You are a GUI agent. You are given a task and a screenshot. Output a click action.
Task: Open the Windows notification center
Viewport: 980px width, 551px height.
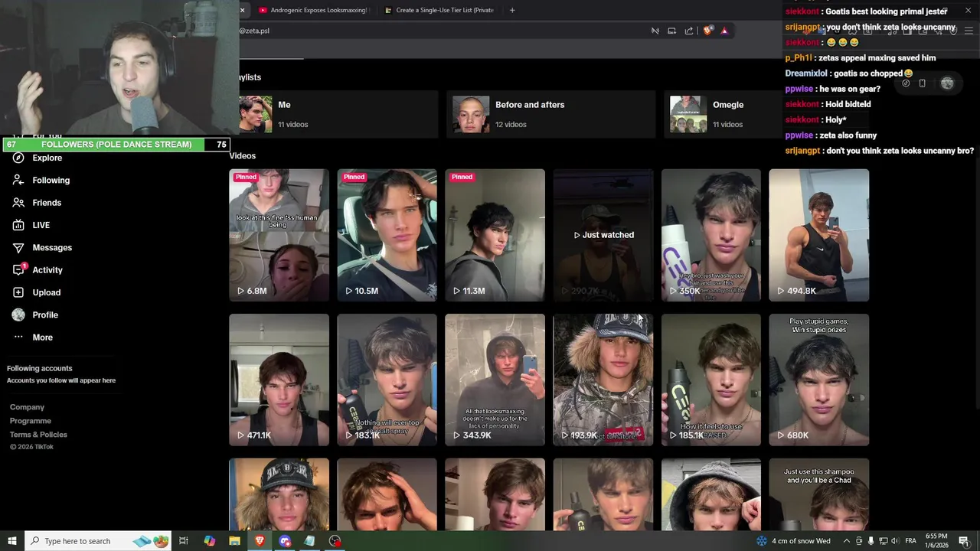click(x=964, y=541)
